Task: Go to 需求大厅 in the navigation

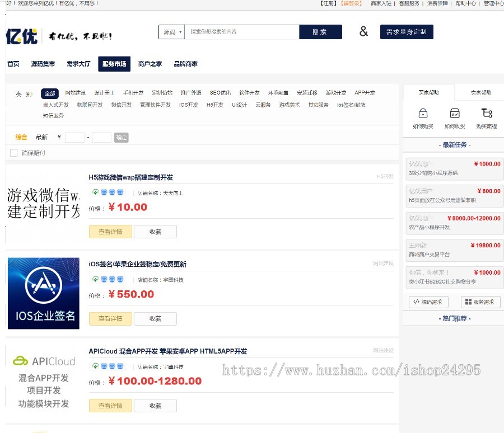Action: (x=78, y=64)
